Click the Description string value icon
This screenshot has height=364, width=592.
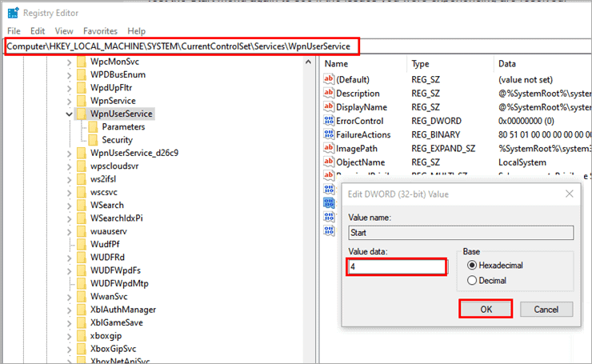point(329,94)
